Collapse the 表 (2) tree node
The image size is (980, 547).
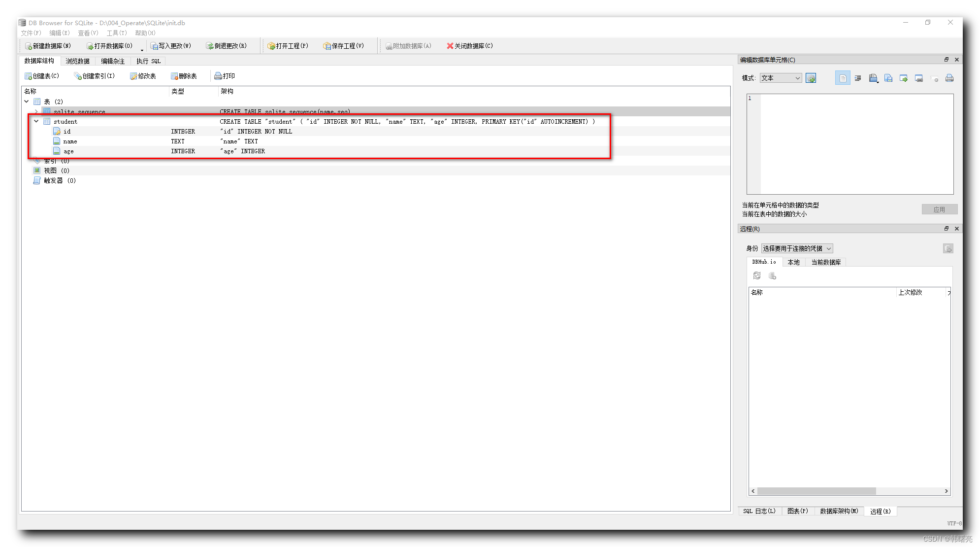coord(27,102)
